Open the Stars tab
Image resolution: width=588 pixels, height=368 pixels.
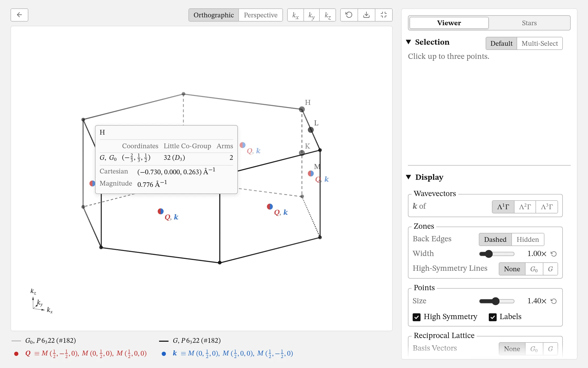tap(529, 23)
